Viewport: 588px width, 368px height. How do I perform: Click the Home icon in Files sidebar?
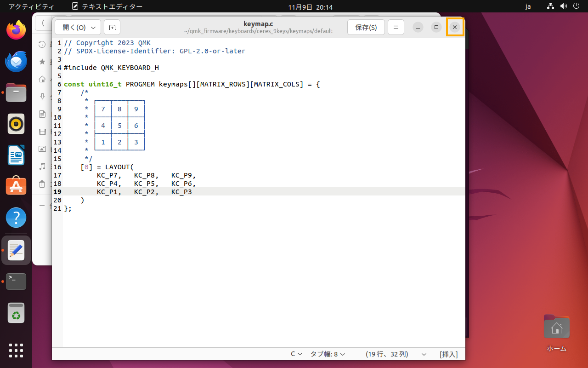pyautogui.click(x=42, y=79)
